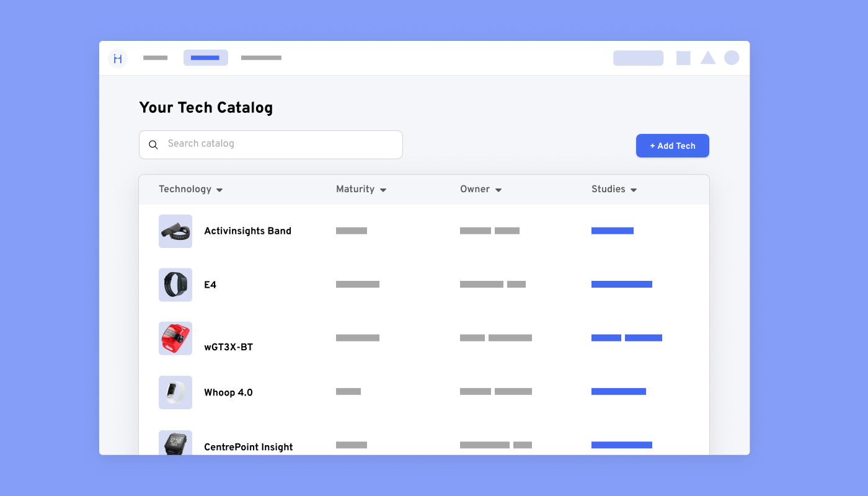Expand the Maturity column sort arrow
Viewport: 868px width, 496px height.
coord(383,190)
